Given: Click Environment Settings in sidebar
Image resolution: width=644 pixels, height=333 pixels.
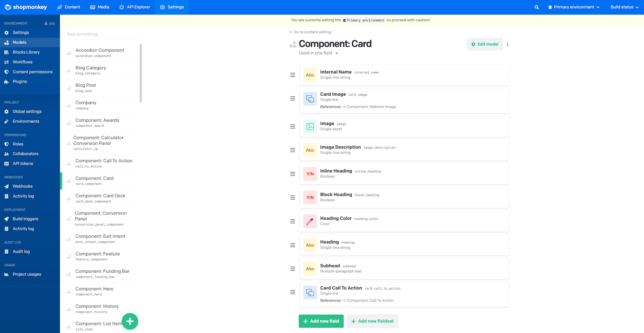Looking at the screenshot, I should [x=30, y=33].
